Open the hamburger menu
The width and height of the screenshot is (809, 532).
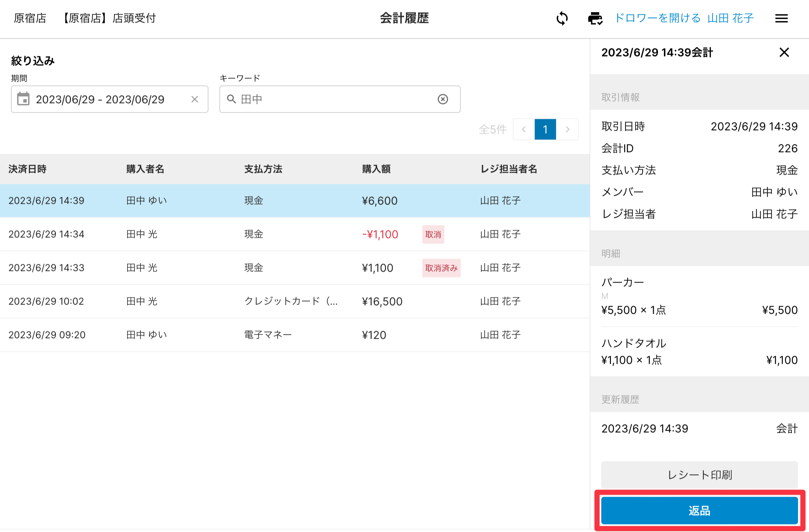(x=781, y=18)
